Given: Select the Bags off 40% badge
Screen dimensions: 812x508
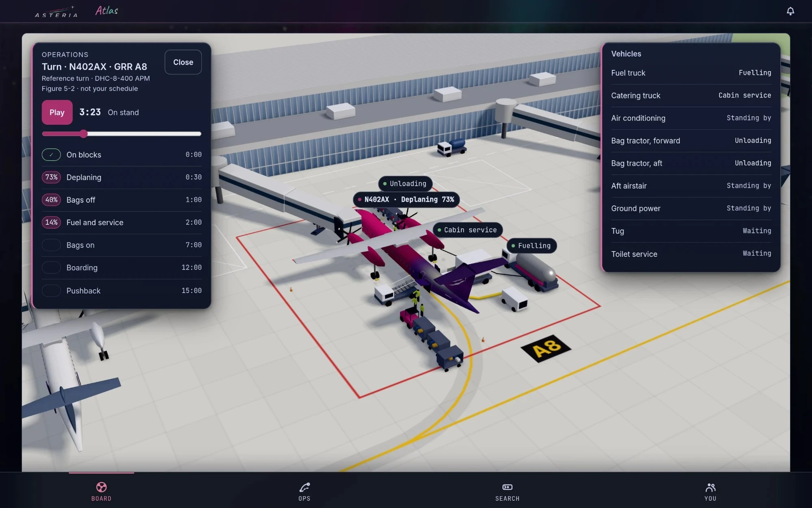Looking at the screenshot, I should (x=51, y=200).
